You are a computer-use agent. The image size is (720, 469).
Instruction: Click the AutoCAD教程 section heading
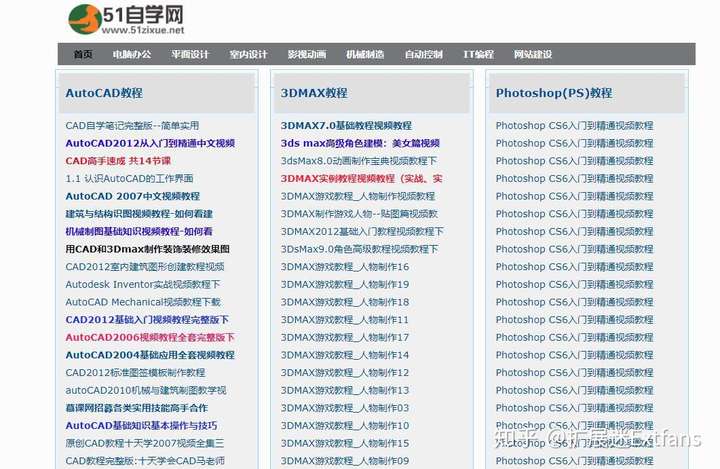(104, 93)
